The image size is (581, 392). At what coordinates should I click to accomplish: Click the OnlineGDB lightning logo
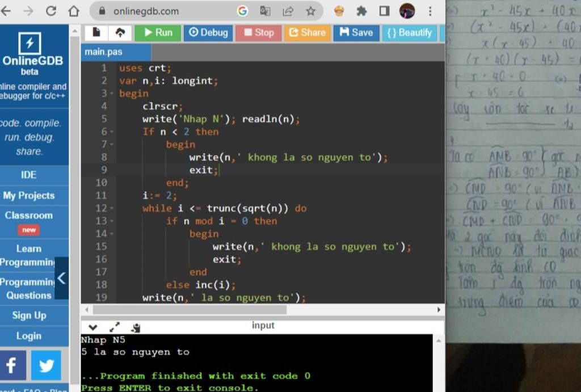point(30,43)
